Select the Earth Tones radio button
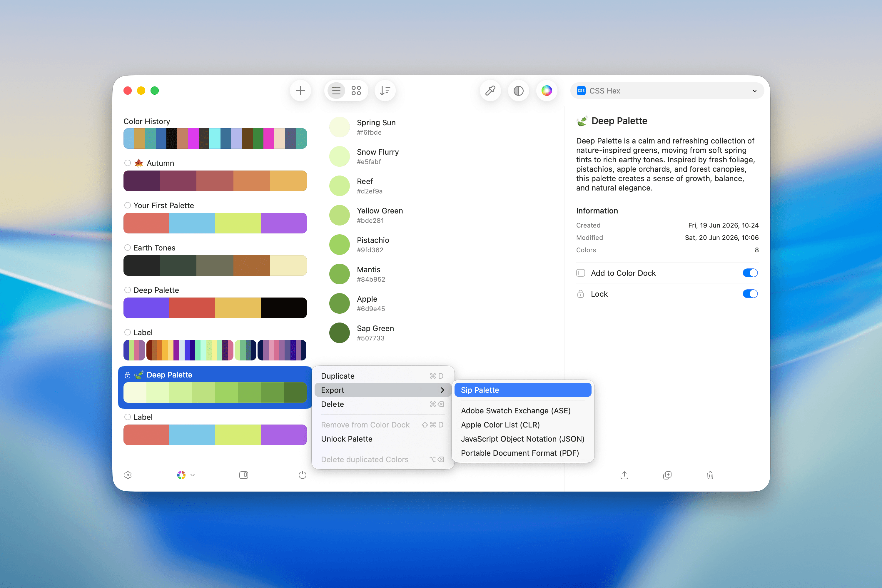The image size is (882, 588). pos(128,248)
